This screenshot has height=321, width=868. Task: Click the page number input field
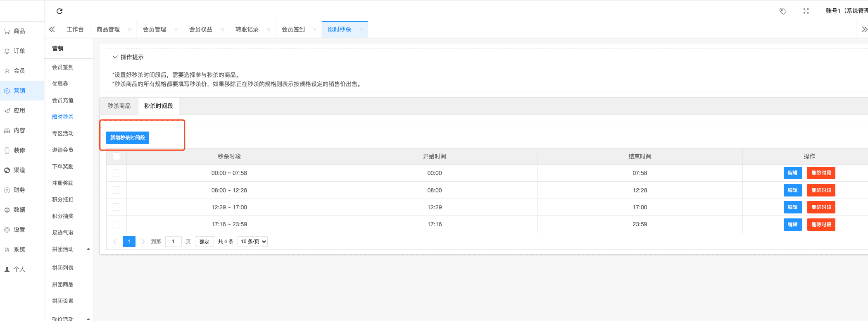click(173, 242)
